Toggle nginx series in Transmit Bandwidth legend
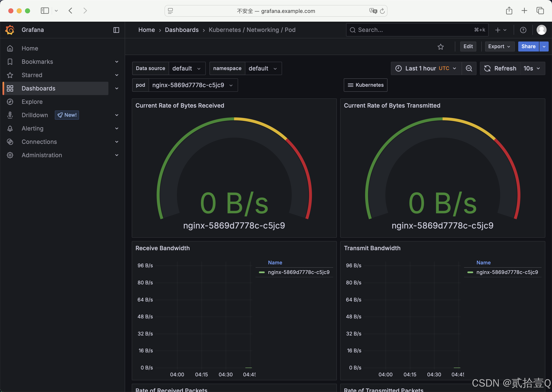This screenshot has height=392, width=552. coord(507,272)
